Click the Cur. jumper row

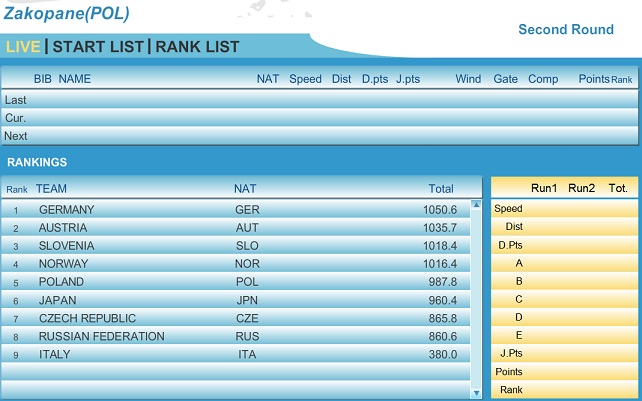pos(319,118)
